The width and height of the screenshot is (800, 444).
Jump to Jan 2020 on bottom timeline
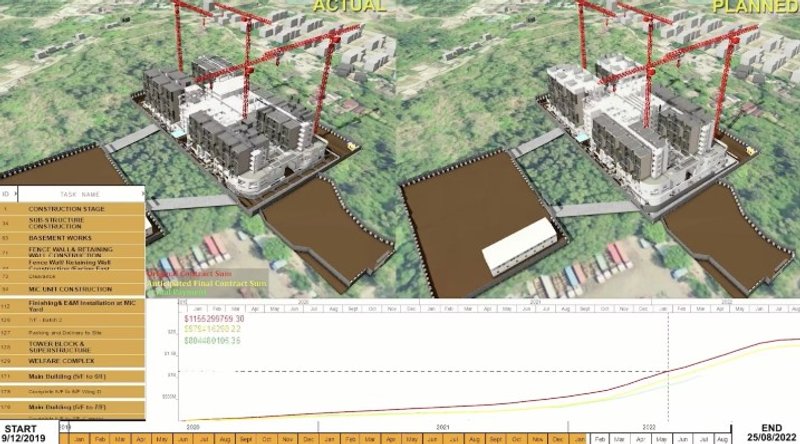click(80, 439)
